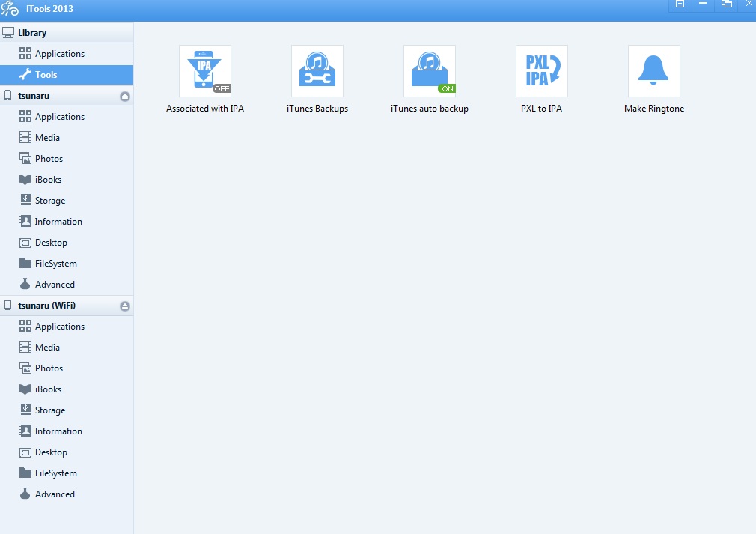The width and height of the screenshot is (756, 534).
Task: Click the 'iTunes Backups' caption text
Action: tap(317, 109)
